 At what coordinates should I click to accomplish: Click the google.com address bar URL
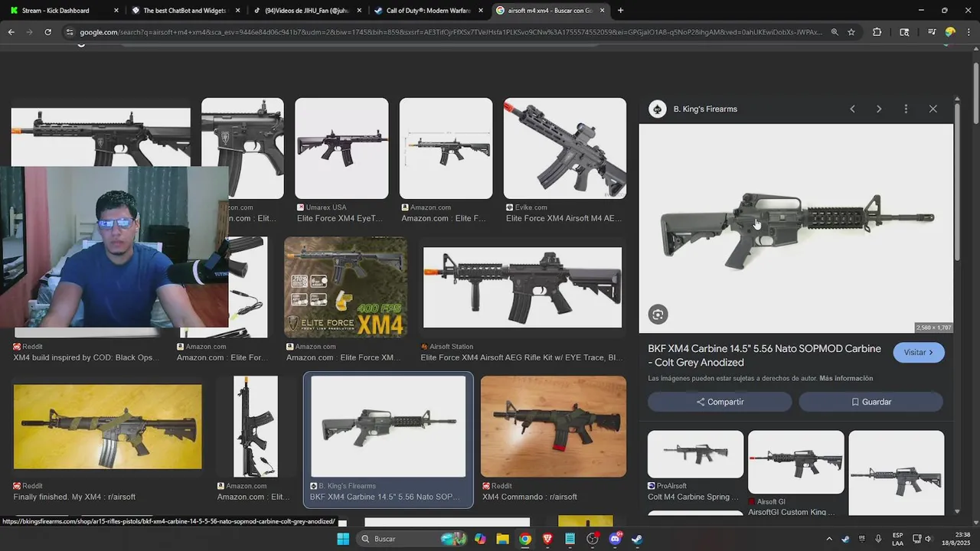451,32
